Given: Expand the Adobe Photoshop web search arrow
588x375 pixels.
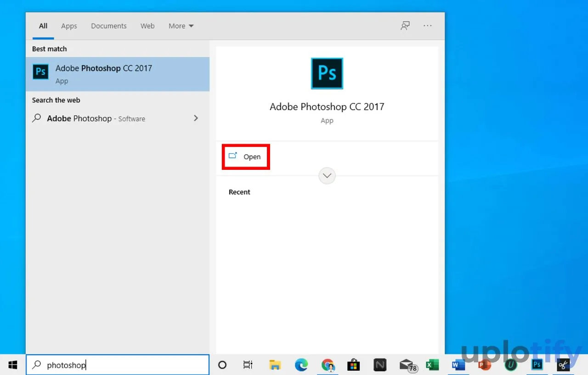Looking at the screenshot, I should click(x=196, y=118).
